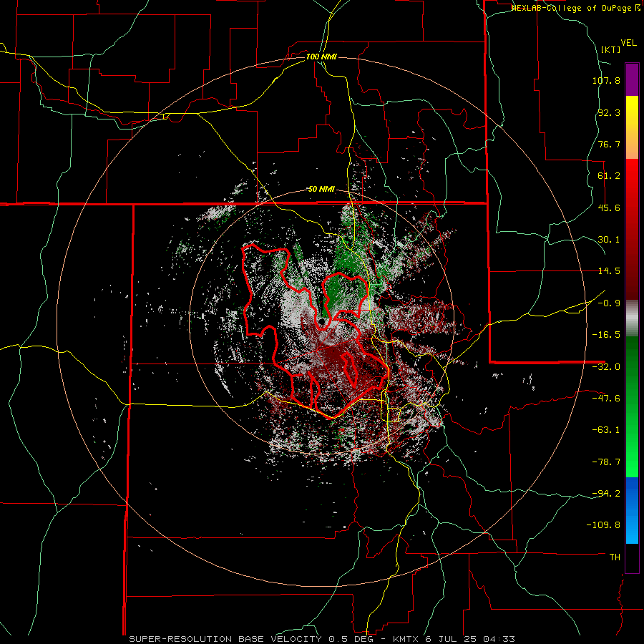Click the TH legend label
This screenshot has height=644, width=644.
coord(615,557)
